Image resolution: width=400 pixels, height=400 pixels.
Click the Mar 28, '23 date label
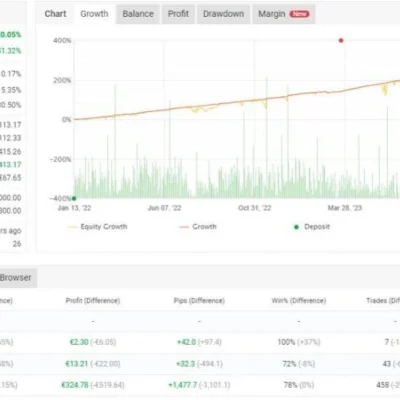tap(345, 208)
